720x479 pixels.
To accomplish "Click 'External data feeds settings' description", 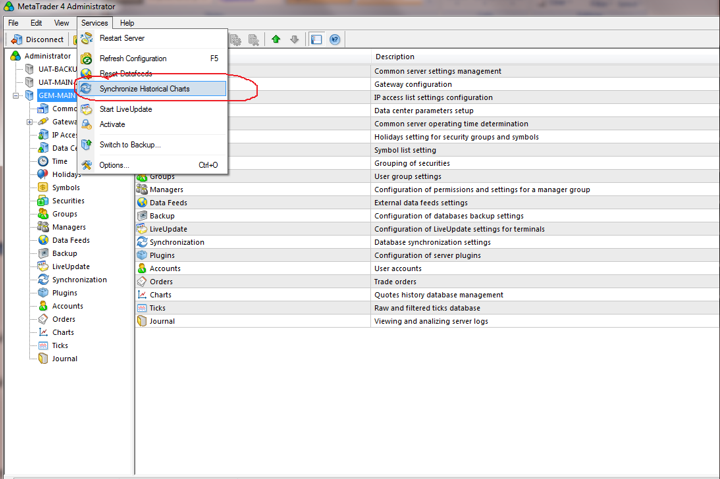I will point(421,203).
